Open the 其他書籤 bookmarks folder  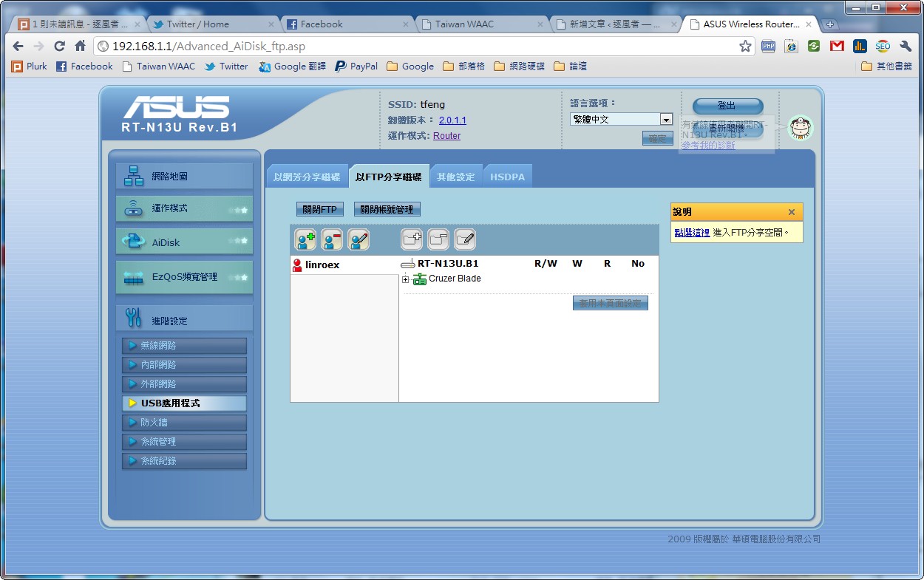(x=886, y=66)
